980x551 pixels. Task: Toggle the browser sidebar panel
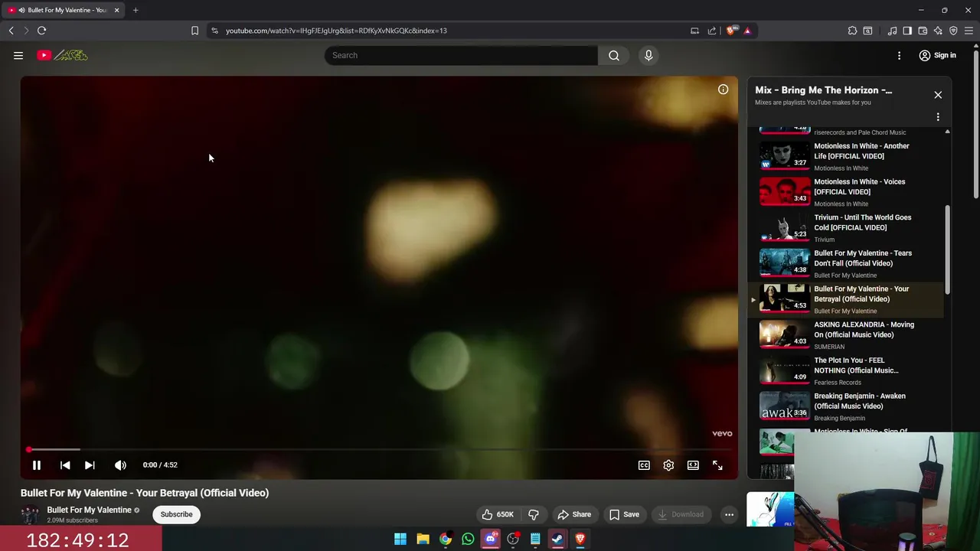coord(907,31)
